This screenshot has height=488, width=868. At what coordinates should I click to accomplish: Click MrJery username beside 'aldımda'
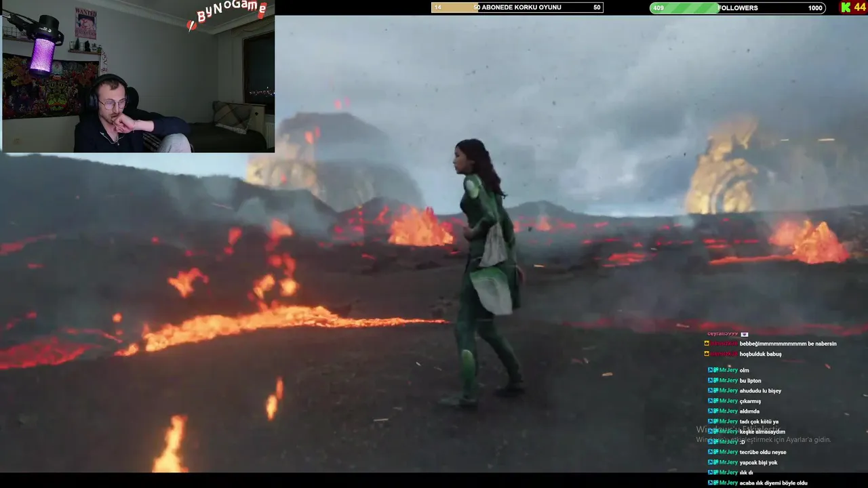click(728, 411)
